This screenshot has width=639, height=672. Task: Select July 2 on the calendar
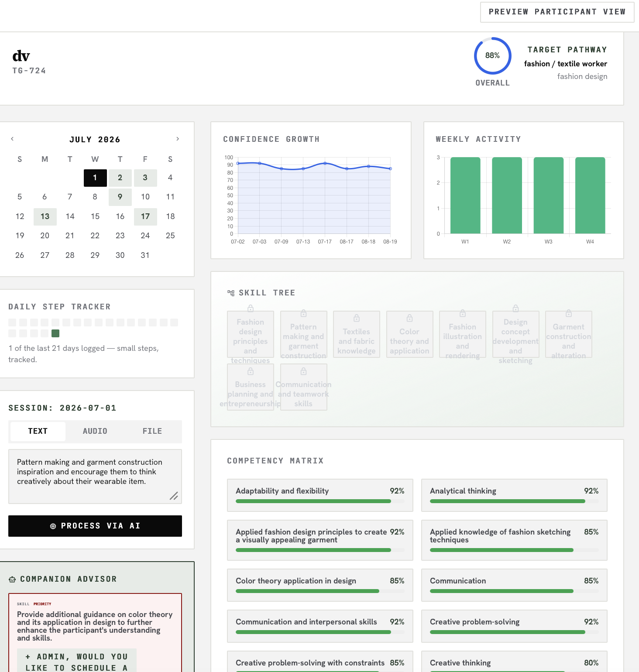(120, 178)
